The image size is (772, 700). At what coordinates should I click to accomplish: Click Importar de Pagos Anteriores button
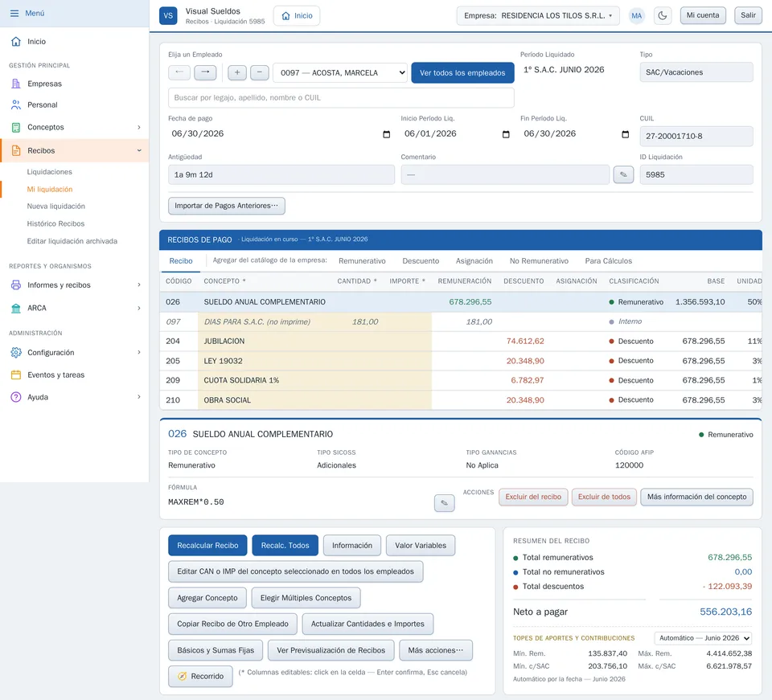227,206
